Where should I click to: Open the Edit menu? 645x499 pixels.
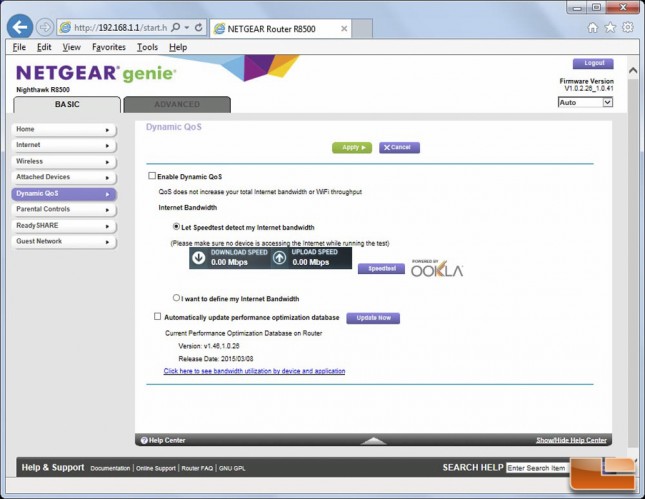click(44, 47)
